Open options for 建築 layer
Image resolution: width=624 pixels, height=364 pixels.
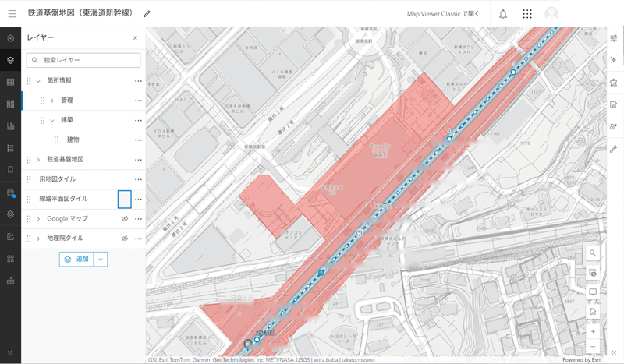point(138,120)
